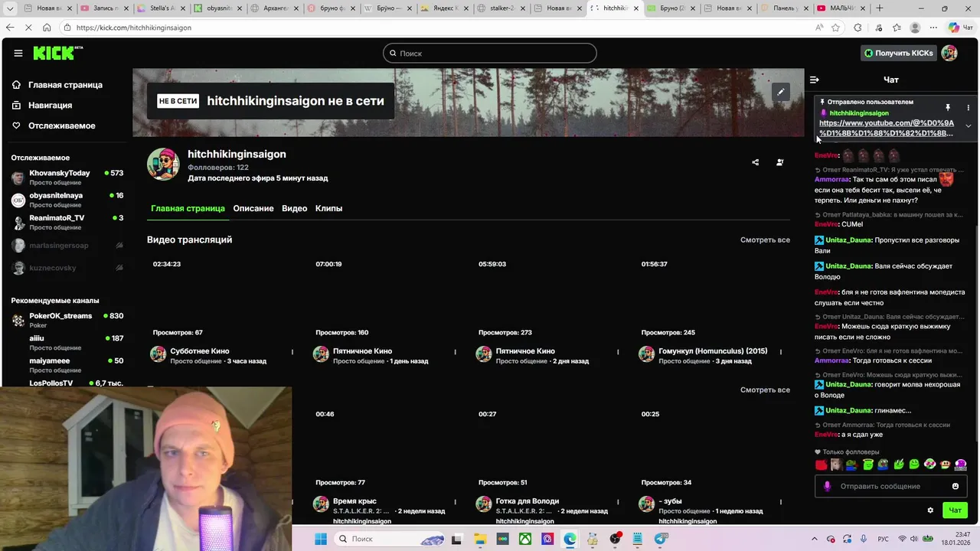Open new browser tab with plus

click(879, 8)
